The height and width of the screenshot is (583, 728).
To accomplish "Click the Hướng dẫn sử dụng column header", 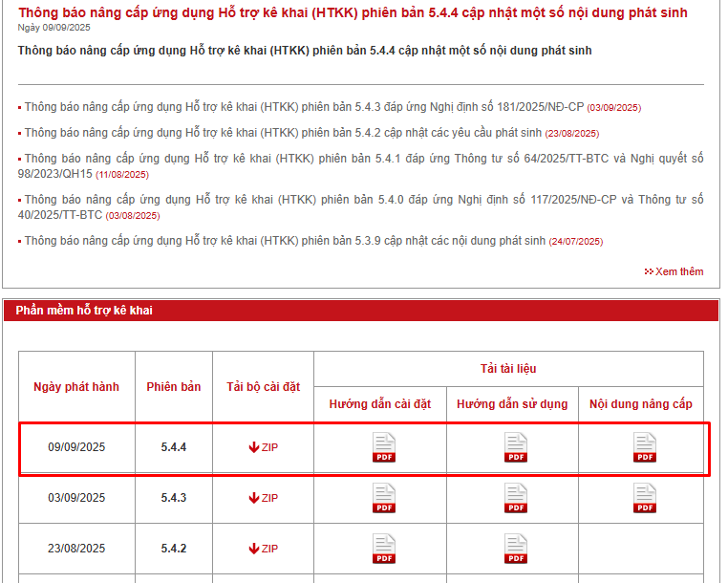I will [512, 404].
